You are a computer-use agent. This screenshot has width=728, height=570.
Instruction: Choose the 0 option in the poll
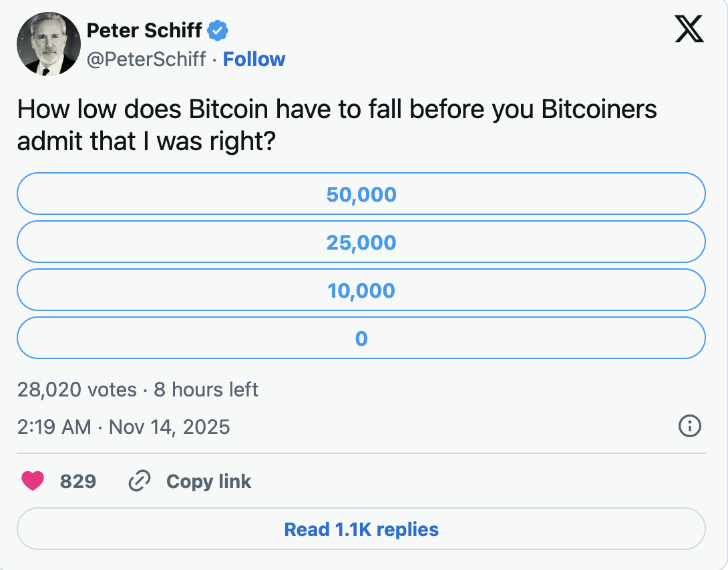(x=361, y=338)
